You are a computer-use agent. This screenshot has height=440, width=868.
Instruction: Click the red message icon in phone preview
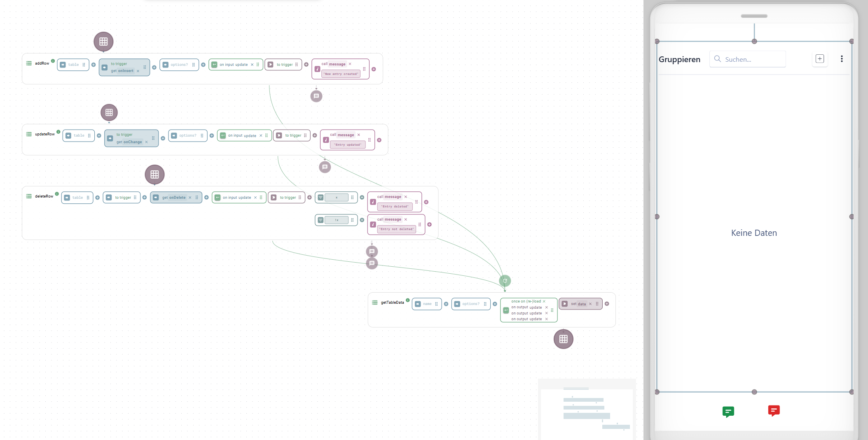(x=774, y=410)
